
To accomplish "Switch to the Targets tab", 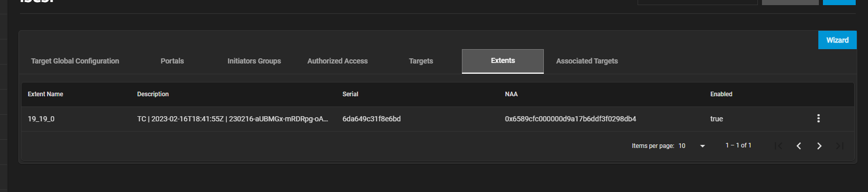I will click(x=421, y=61).
